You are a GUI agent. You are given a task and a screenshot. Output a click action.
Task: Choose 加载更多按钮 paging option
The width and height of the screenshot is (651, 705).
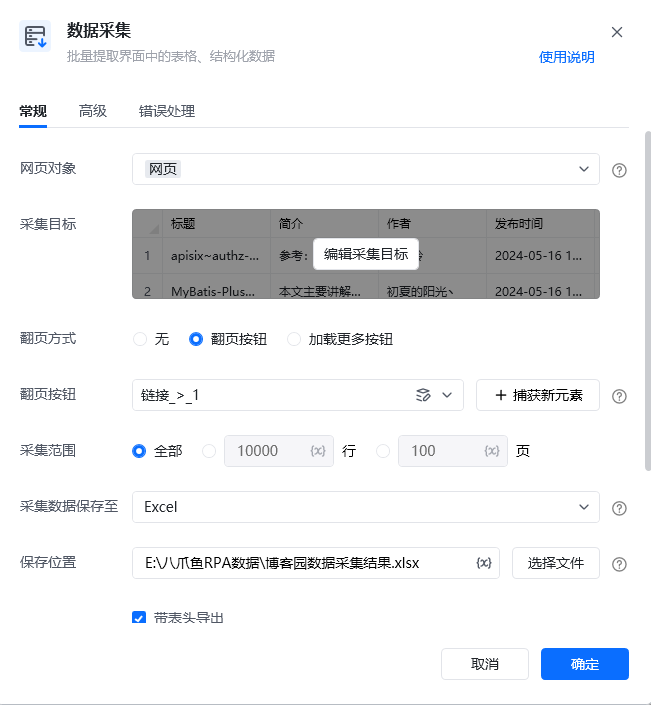pos(294,339)
